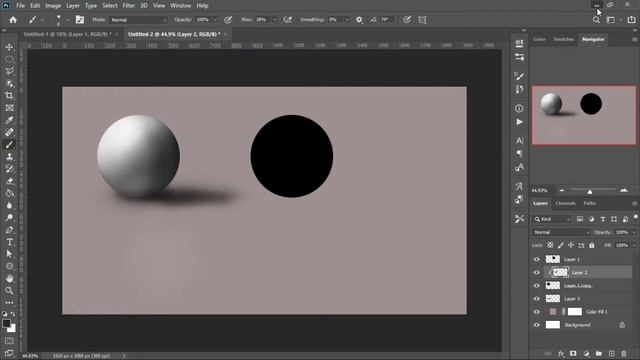Lock transparent pixels icon
Screen dimensions: 640x360
point(550,245)
